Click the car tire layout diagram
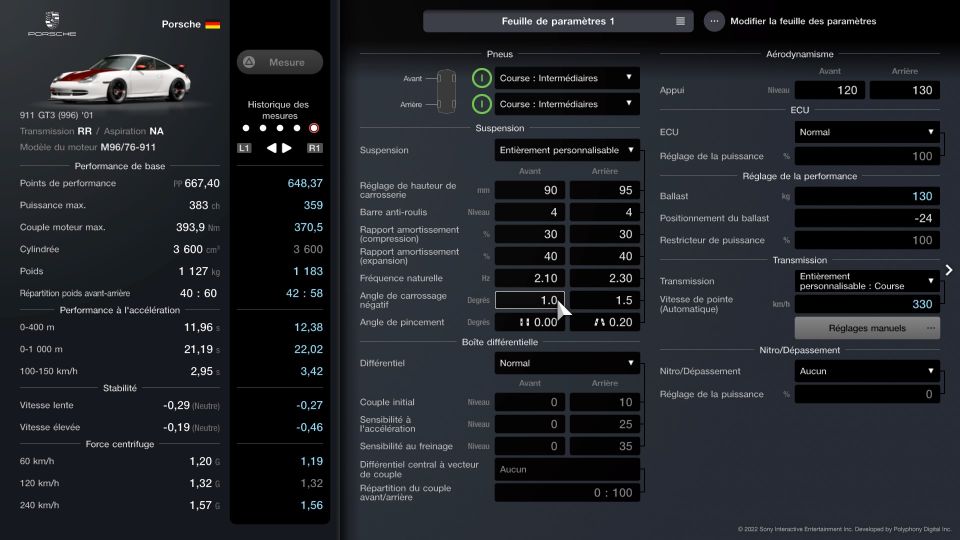 tap(446, 91)
